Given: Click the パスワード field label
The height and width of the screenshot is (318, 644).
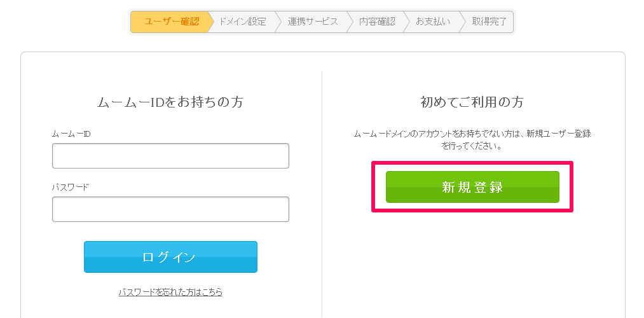Looking at the screenshot, I should tap(71, 188).
